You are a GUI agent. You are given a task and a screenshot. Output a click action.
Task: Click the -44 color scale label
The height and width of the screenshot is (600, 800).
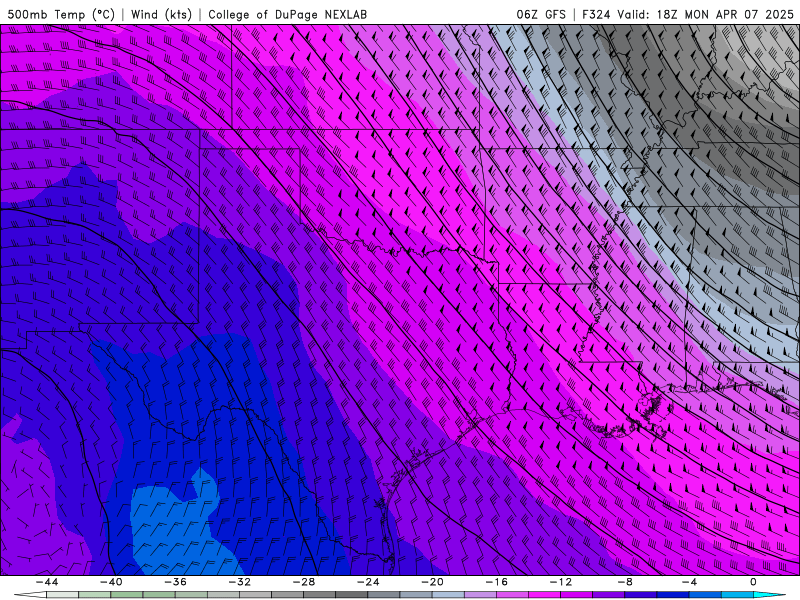click(47, 582)
